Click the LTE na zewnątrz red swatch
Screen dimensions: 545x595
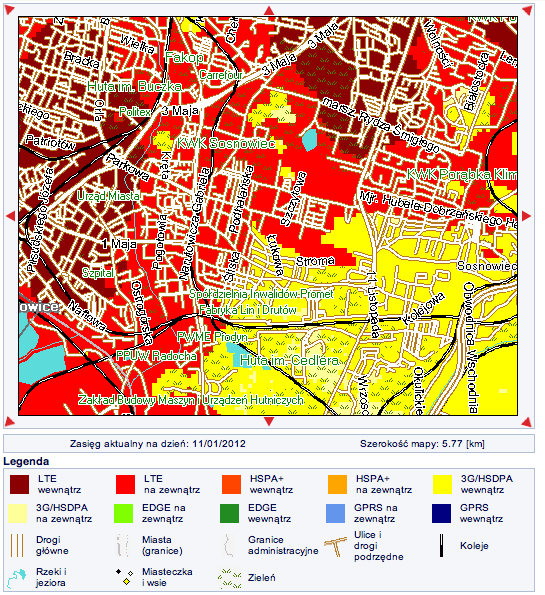coord(125,485)
